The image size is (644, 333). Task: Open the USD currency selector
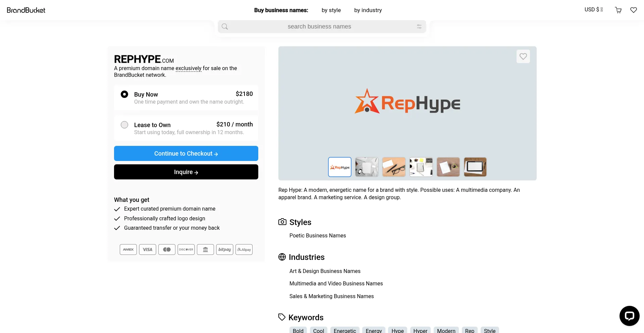click(593, 9)
